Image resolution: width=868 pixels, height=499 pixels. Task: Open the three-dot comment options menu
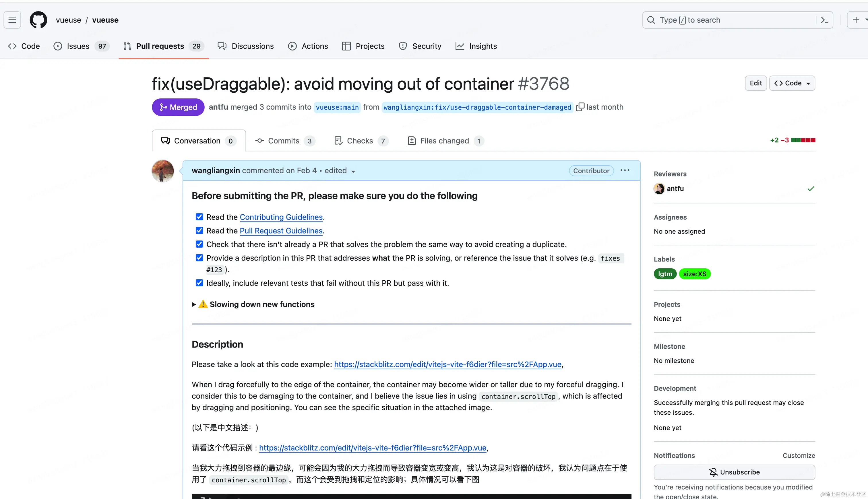click(x=625, y=170)
